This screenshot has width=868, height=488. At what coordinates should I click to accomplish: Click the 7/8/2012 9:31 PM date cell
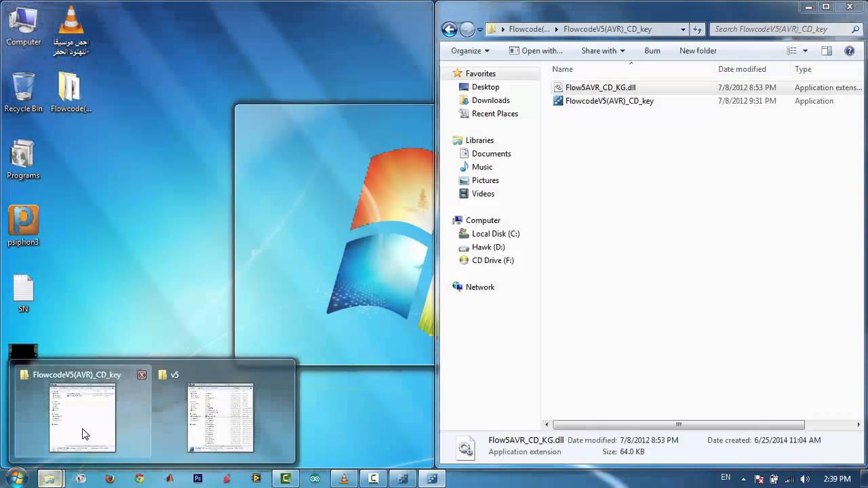747,101
